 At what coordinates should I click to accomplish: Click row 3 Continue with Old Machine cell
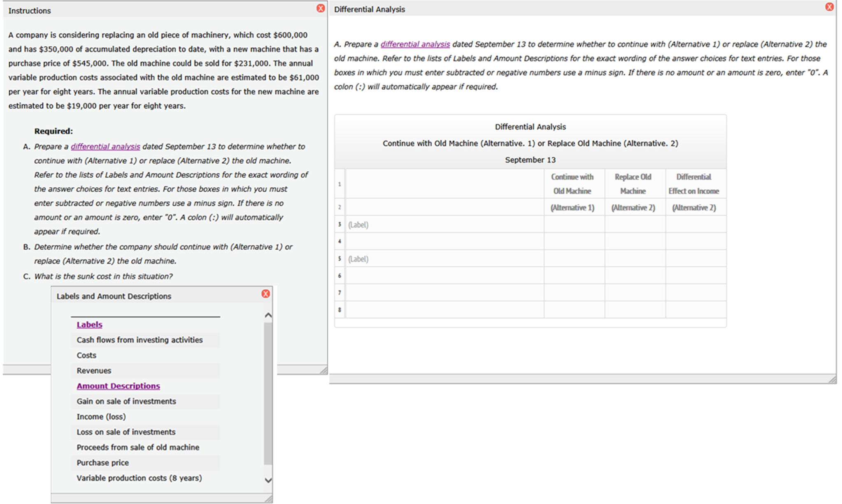[574, 225]
